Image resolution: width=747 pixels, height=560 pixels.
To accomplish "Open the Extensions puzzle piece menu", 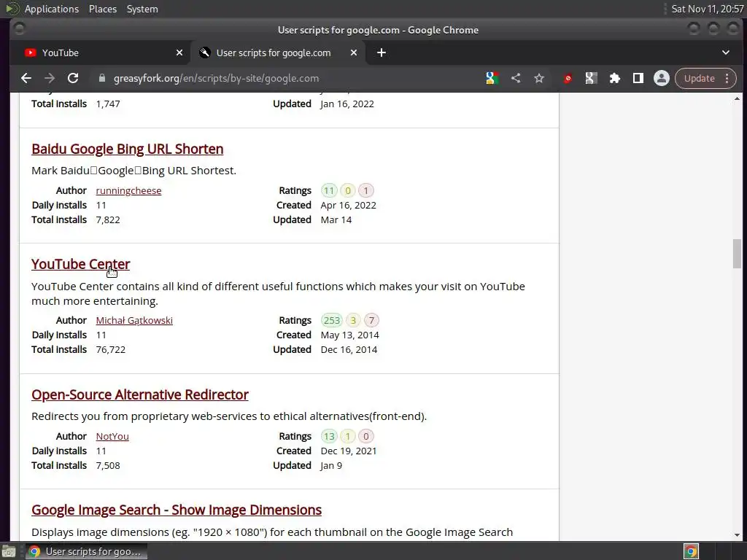I will pyautogui.click(x=614, y=78).
